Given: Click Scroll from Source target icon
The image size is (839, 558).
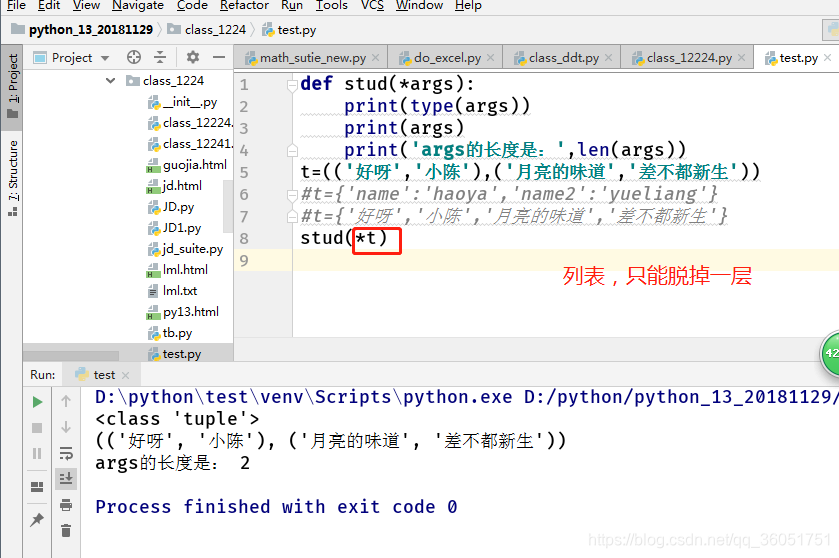Looking at the screenshot, I should 134,57.
